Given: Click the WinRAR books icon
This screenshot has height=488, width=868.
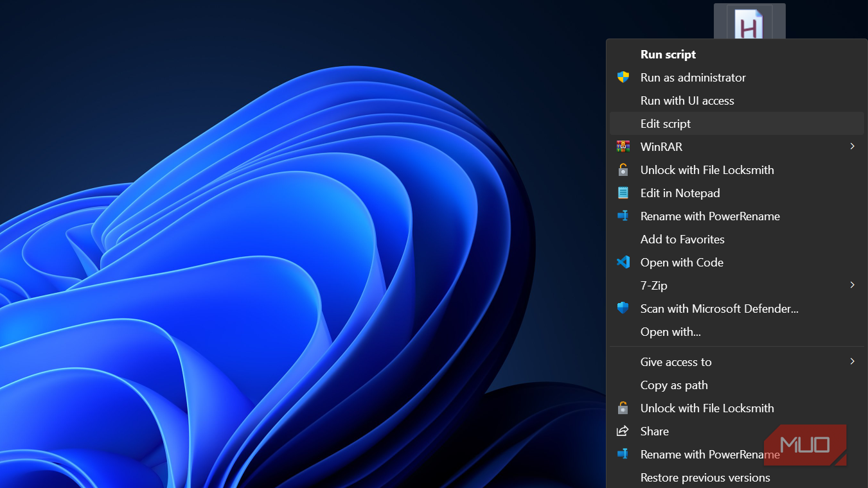Looking at the screenshot, I should coord(623,146).
